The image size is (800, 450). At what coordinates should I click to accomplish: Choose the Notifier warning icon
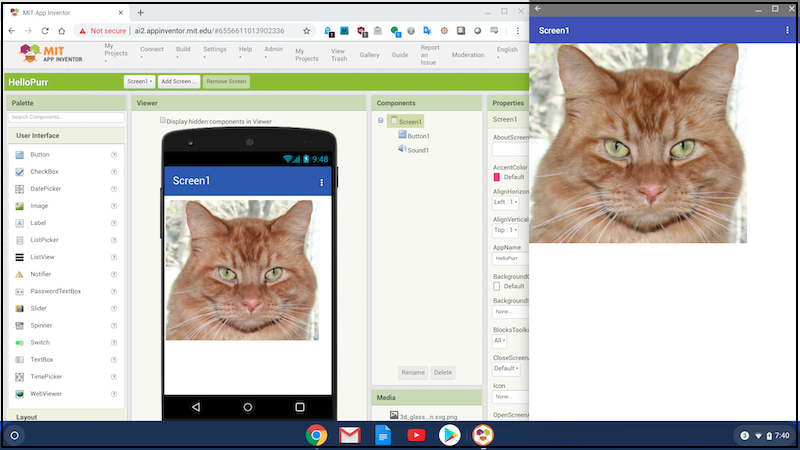[19, 274]
